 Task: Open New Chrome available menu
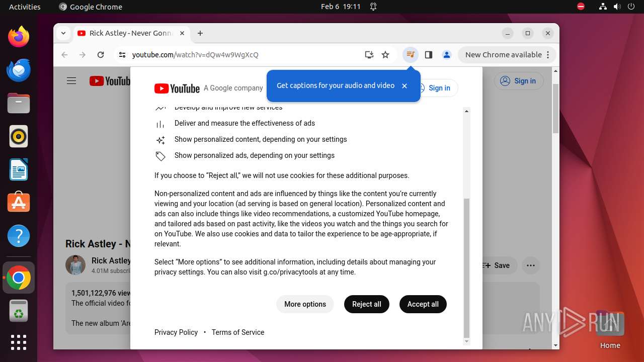[x=507, y=55]
